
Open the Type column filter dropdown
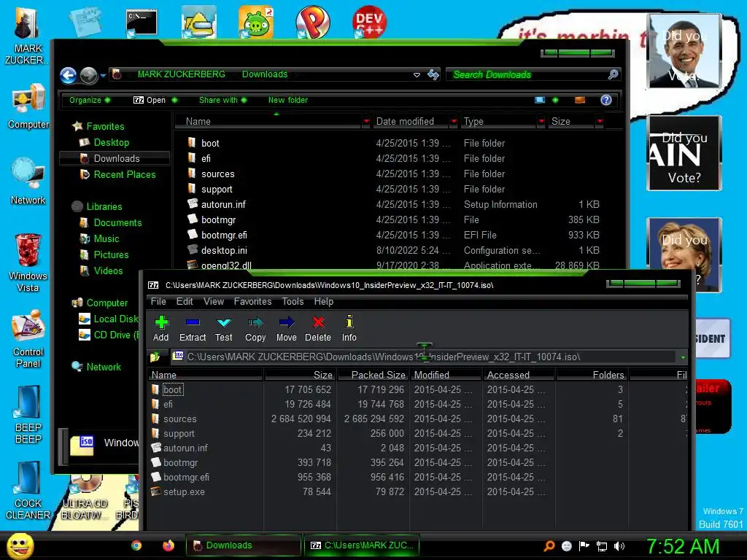pyautogui.click(x=541, y=122)
